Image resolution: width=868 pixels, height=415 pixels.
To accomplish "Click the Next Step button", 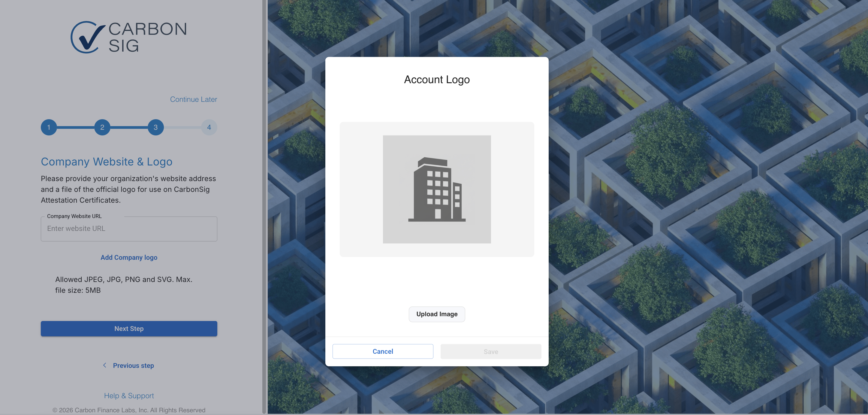I will (129, 328).
